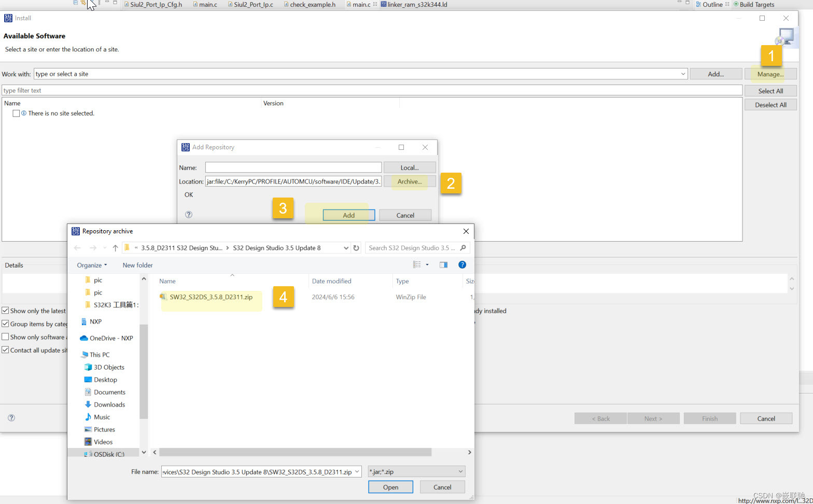Viewport: 813px width, 504px height.
Task: Cancel the Add Repository dialog
Action: 405,215
